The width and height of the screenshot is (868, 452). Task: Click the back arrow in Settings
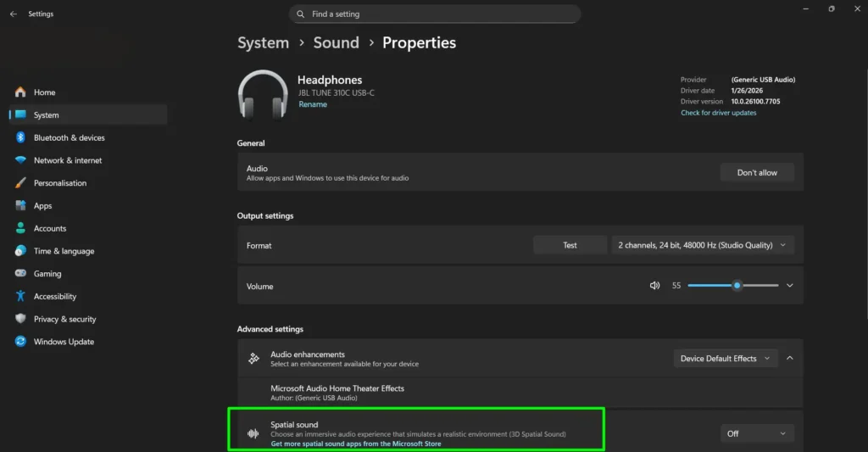click(14, 14)
